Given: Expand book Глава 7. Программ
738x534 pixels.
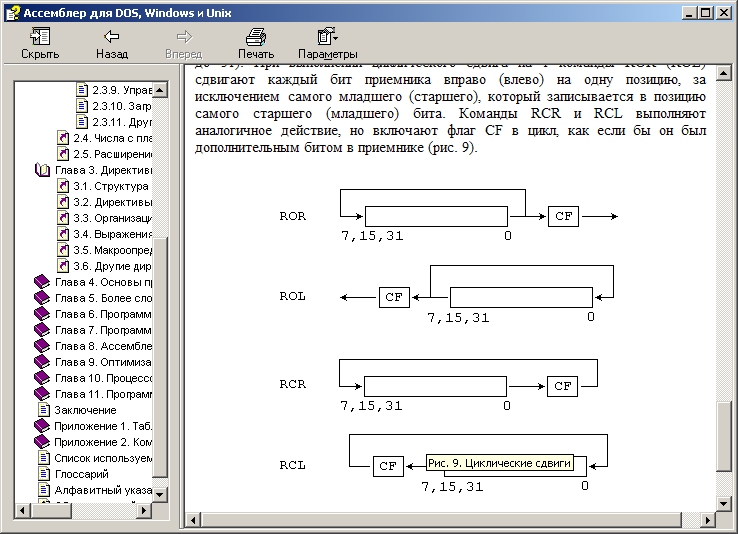Looking at the screenshot, I should click(42, 330).
